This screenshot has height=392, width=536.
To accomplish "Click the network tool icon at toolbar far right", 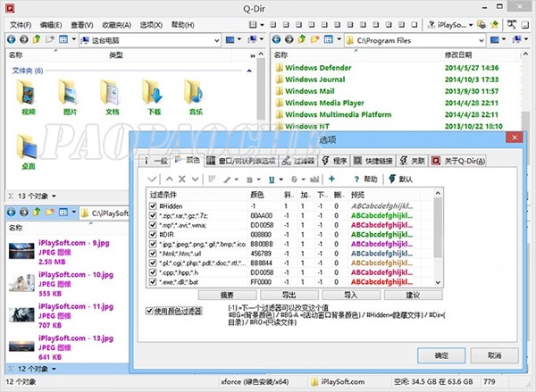I will click(x=512, y=24).
